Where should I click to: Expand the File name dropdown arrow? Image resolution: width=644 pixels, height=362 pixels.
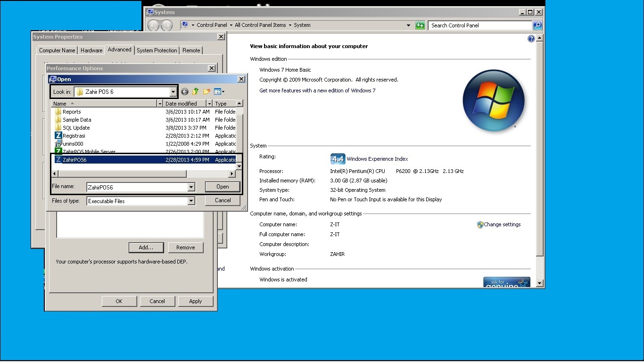pos(191,187)
